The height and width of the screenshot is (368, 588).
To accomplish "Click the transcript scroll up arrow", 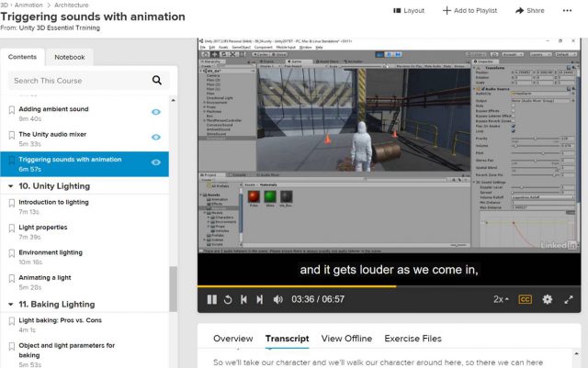I will [576, 353].
